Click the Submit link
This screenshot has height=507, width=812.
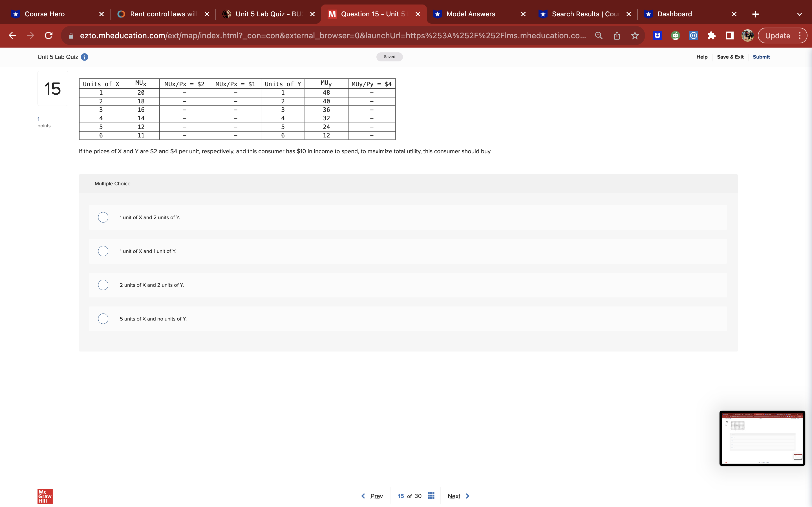(761, 57)
